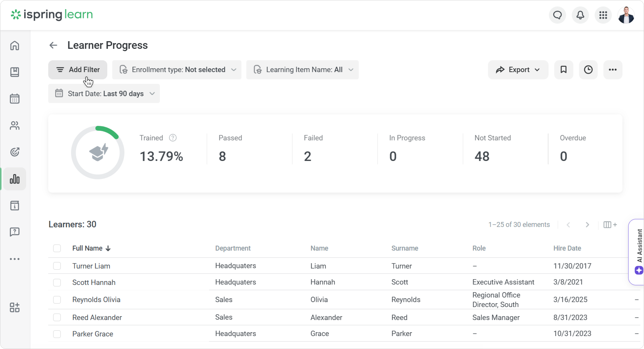Open the Export dropdown menu

518,70
